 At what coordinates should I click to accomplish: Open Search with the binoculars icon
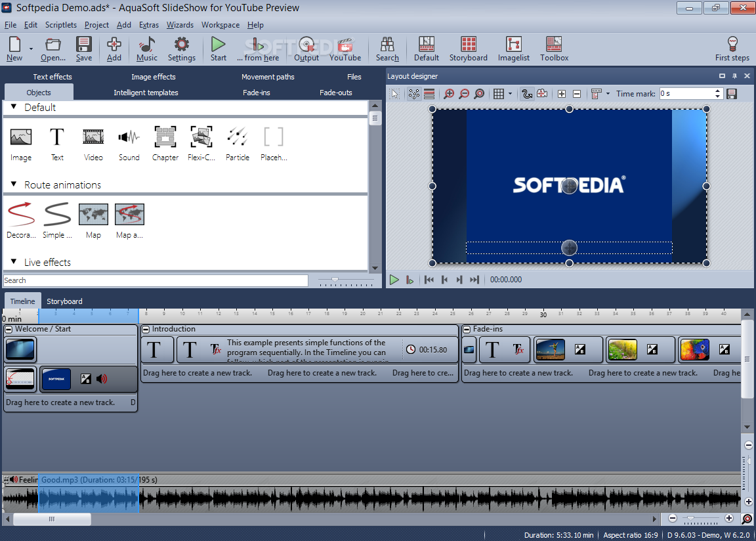[387, 49]
